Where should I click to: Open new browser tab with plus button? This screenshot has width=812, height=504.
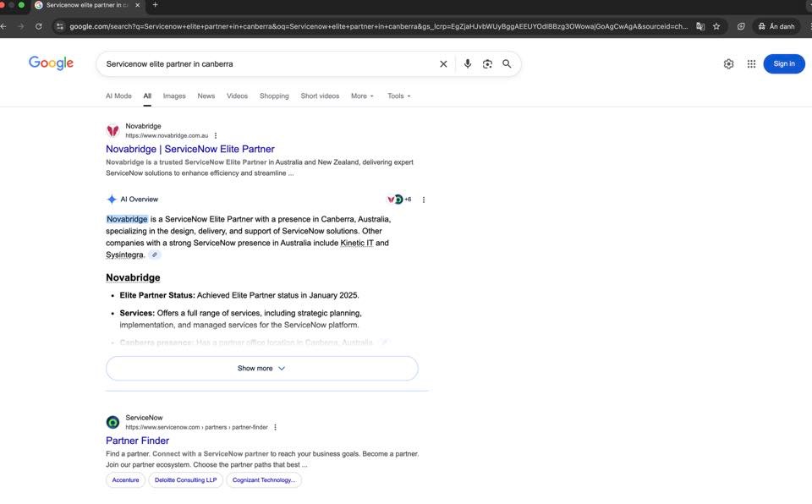pyautogui.click(x=155, y=5)
